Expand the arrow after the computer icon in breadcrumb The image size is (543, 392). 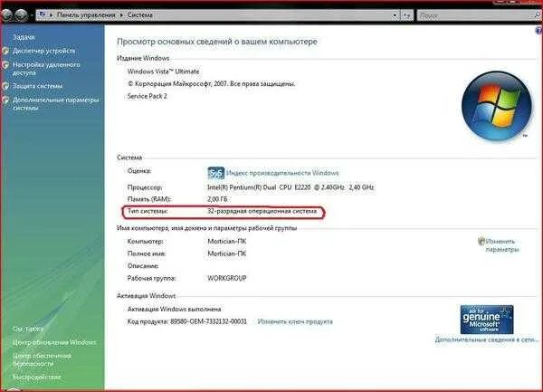[52, 14]
